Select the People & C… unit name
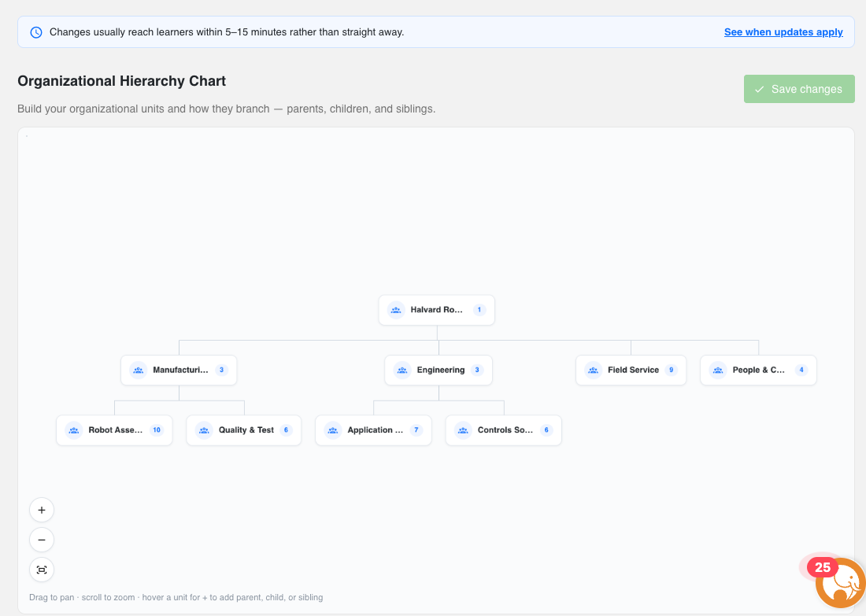Screen dimensions: 866x616 point(759,370)
